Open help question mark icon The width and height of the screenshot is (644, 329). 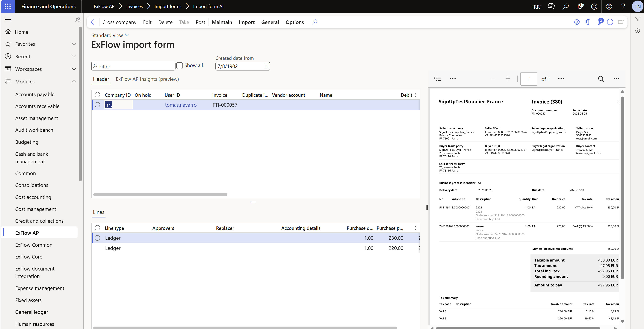coord(623,7)
